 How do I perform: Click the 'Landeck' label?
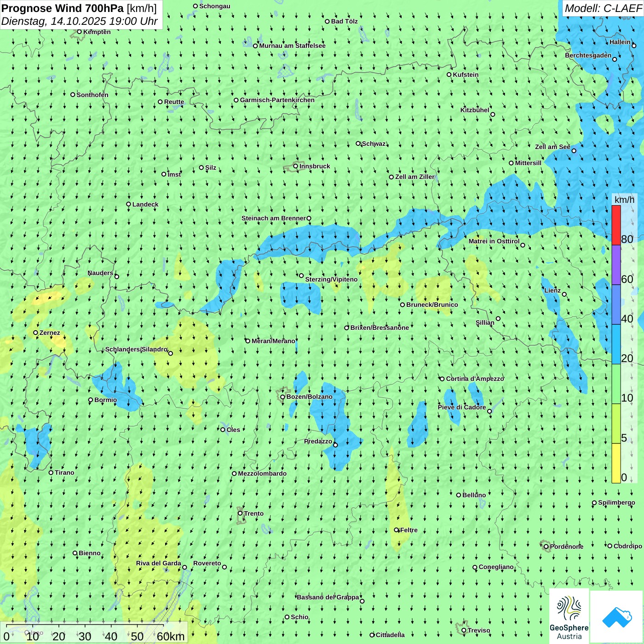pos(145,204)
